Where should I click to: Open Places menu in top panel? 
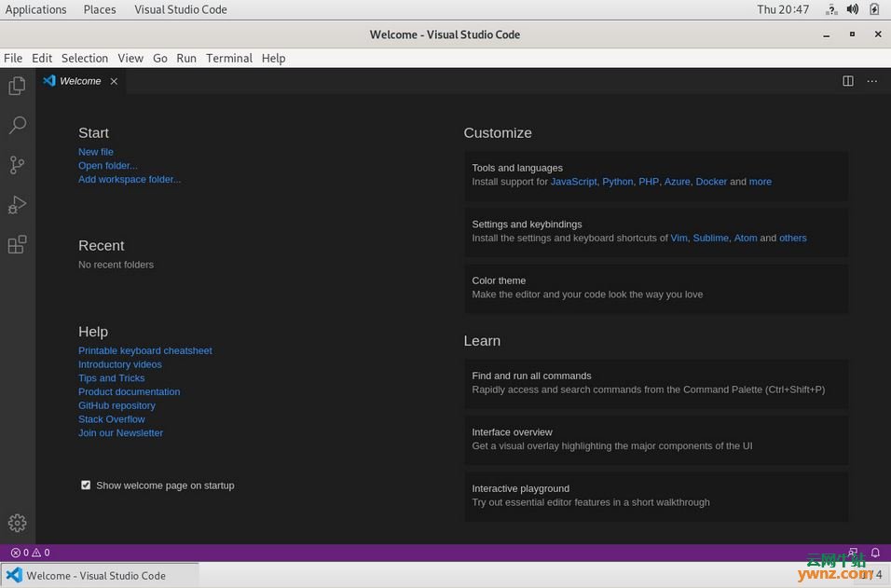click(x=100, y=9)
